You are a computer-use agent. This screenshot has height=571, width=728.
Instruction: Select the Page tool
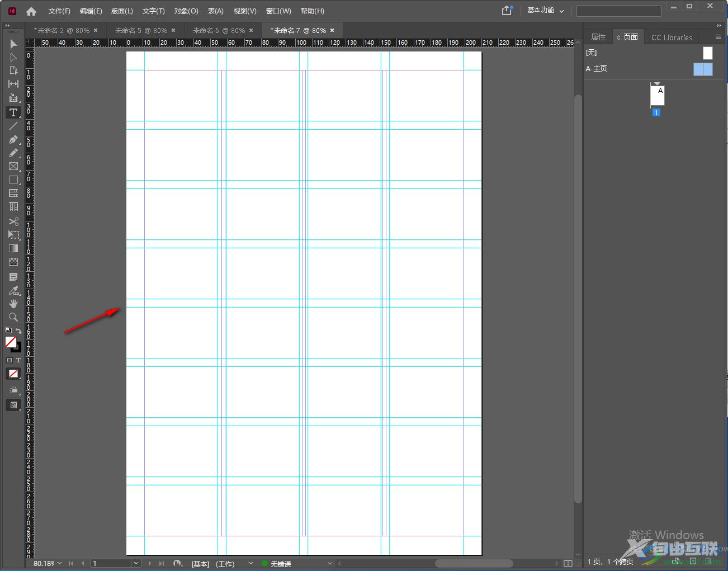13,70
